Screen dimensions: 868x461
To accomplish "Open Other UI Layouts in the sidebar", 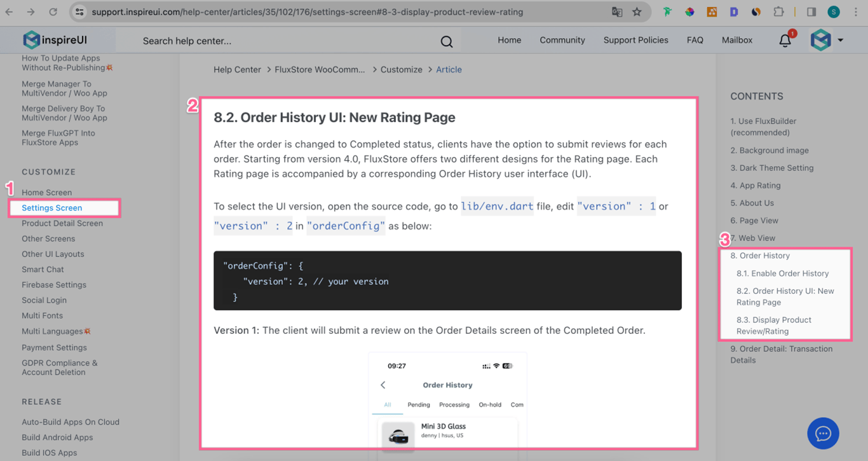I will (x=53, y=254).
